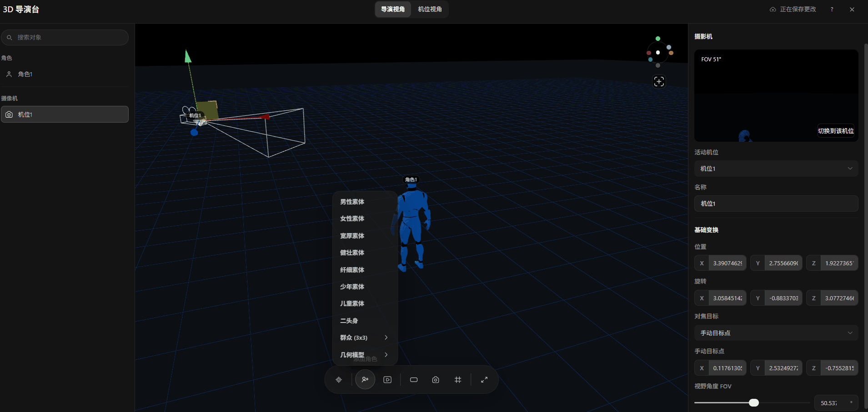Choose 儿童素体 from the character menu

[x=365, y=303]
